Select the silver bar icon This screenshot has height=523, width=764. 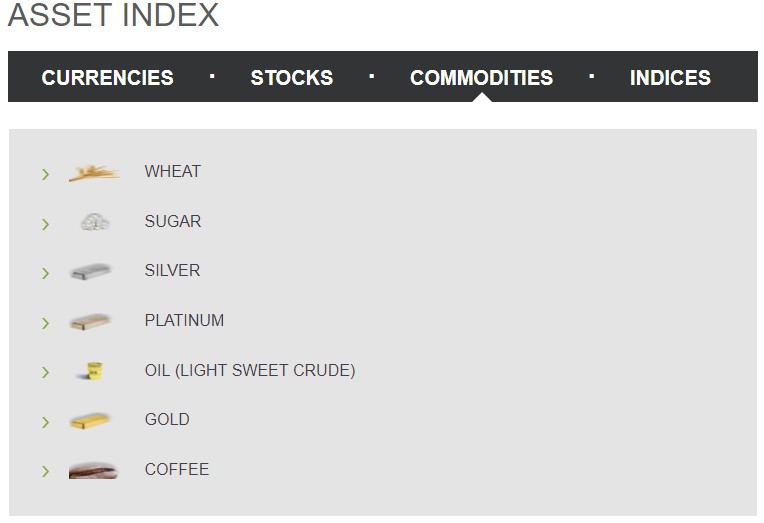91,271
